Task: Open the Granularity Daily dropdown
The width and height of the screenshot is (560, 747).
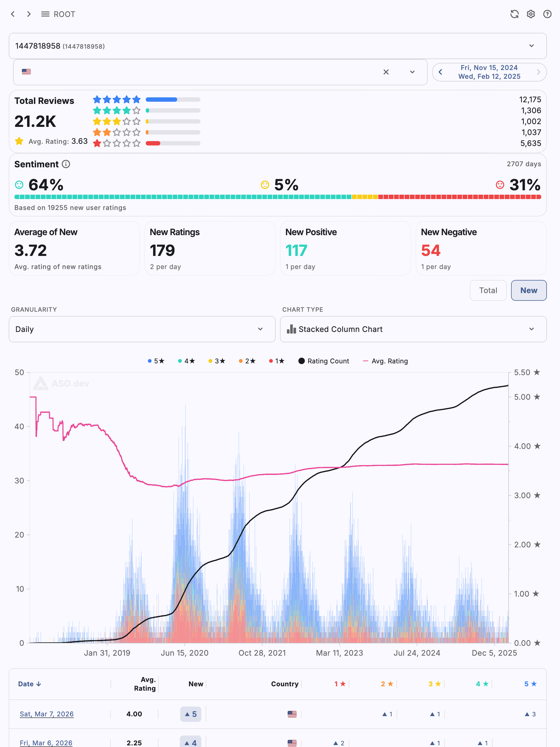Action: [x=142, y=329]
